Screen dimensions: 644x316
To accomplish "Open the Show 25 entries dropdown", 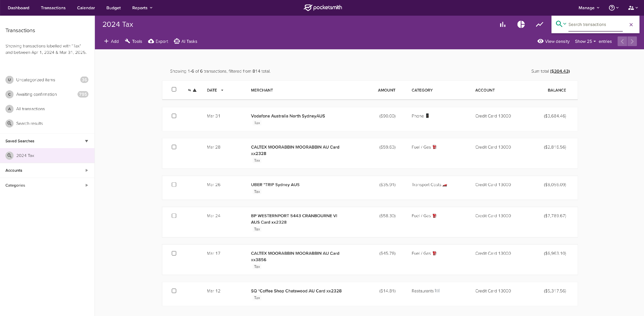I will pos(585,41).
